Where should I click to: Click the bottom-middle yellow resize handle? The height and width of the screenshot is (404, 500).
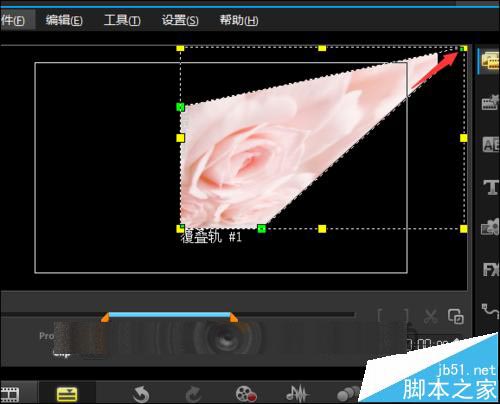pyautogui.click(x=322, y=229)
